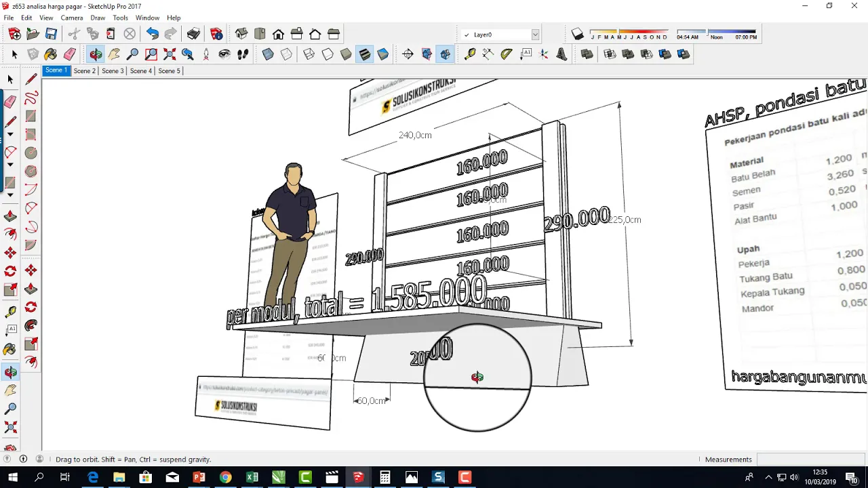
Task: Select the Polygon tool in left toolbar
Action: (31, 171)
